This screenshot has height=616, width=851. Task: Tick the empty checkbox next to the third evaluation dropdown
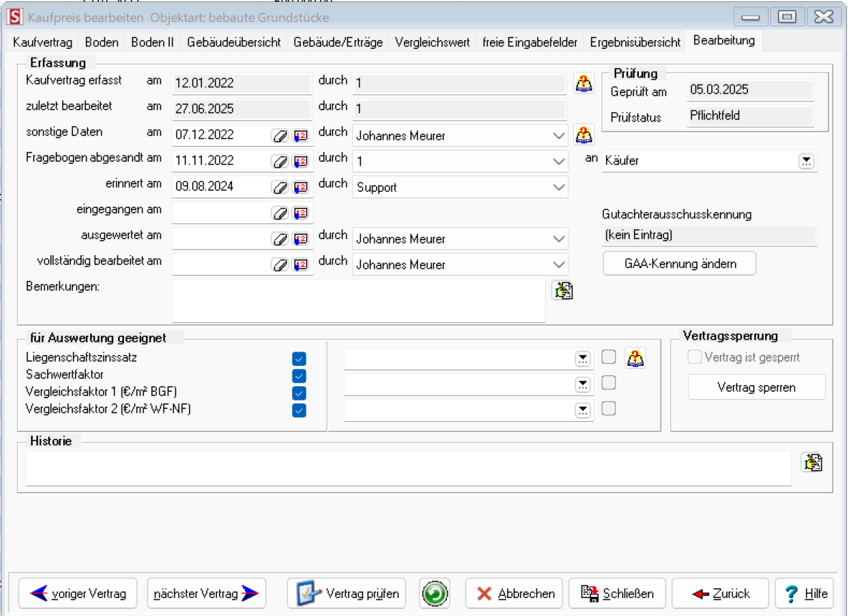(x=609, y=408)
